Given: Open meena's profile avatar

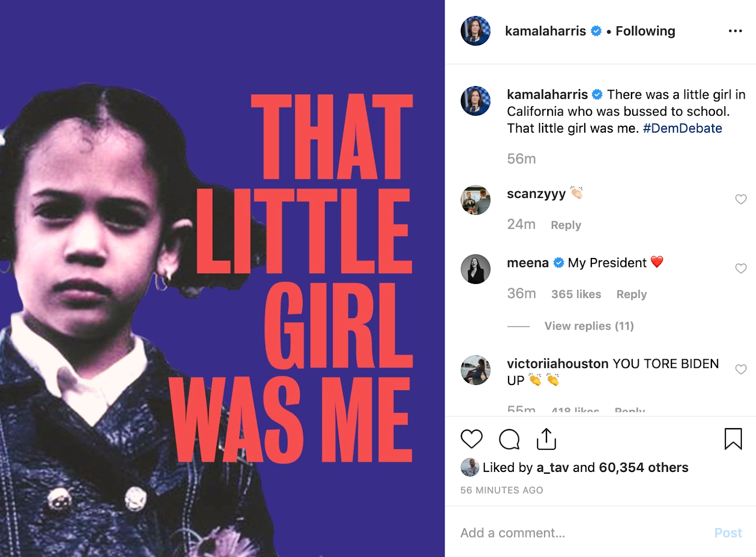Looking at the screenshot, I should [475, 269].
